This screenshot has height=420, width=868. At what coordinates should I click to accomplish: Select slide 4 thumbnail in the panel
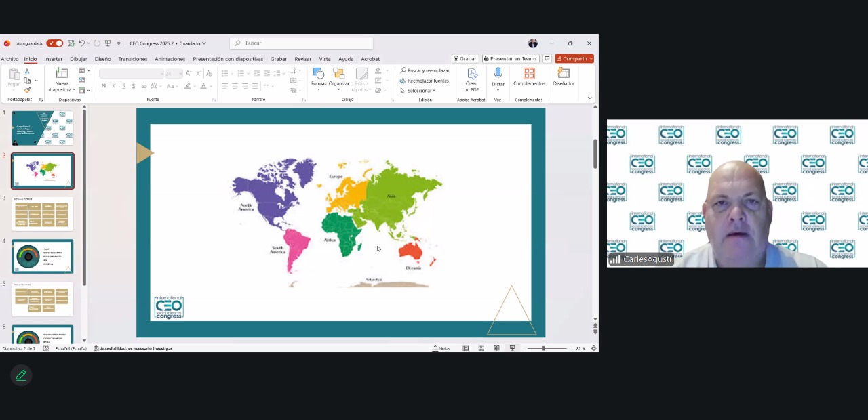click(43, 256)
